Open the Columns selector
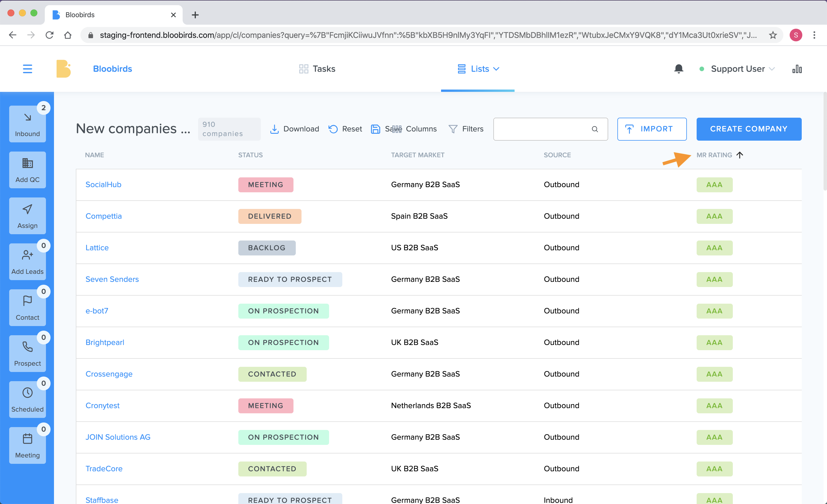827x504 pixels. [x=417, y=129]
